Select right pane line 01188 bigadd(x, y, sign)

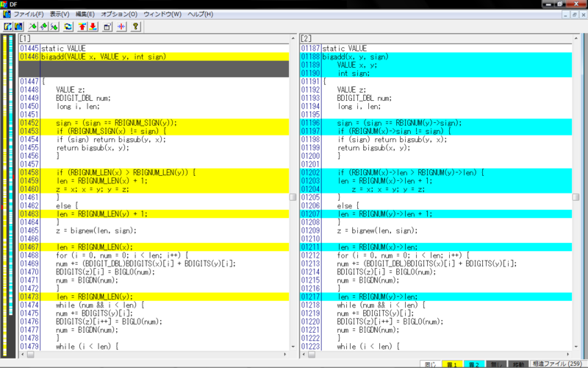436,57
